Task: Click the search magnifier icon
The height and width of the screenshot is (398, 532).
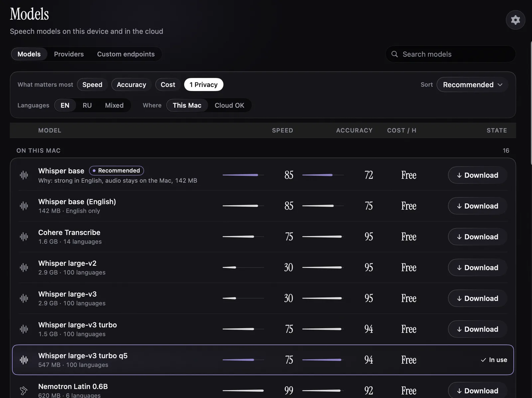Action: click(395, 54)
